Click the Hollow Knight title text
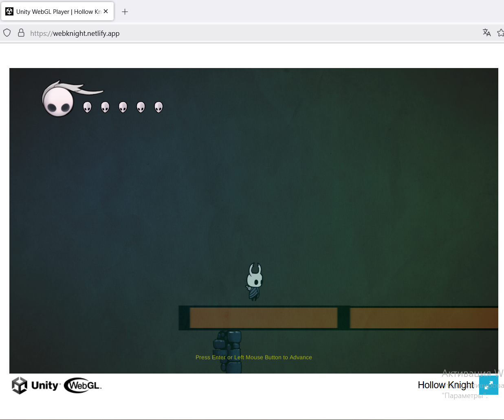504x420 pixels. coord(446,385)
